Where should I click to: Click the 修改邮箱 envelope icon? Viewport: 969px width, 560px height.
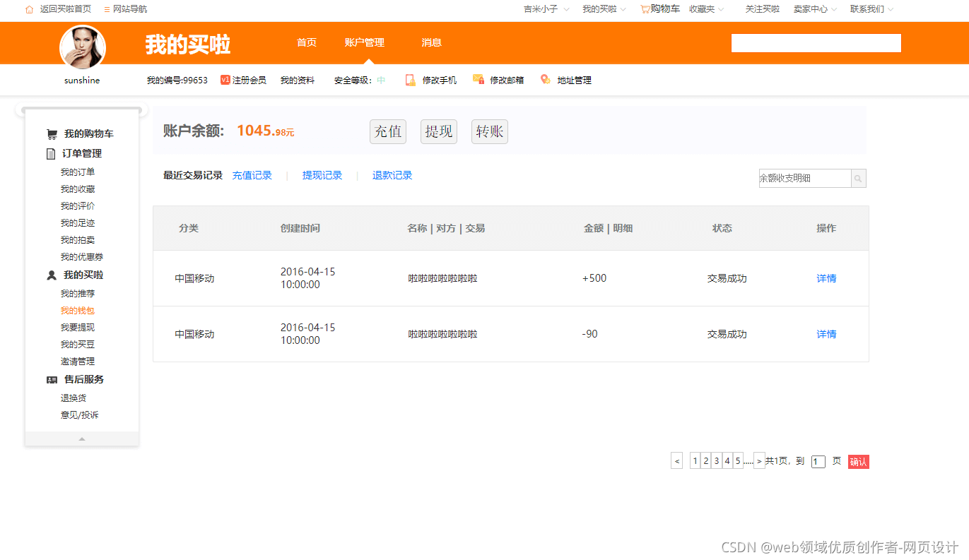[x=478, y=80]
